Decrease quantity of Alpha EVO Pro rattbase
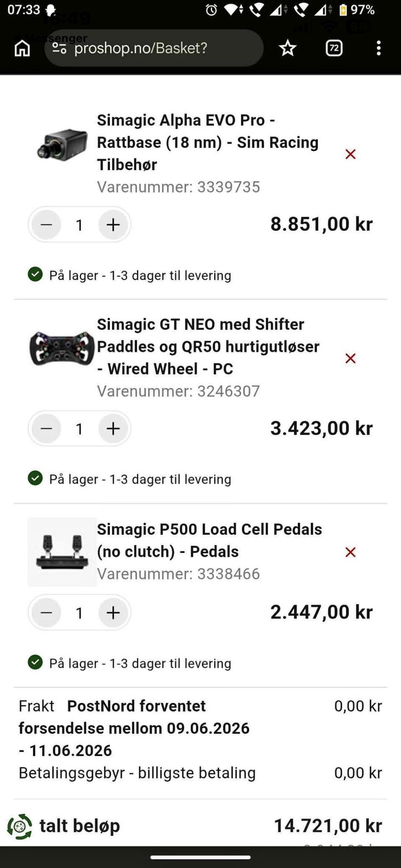The image size is (401, 868). click(x=46, y=225)
